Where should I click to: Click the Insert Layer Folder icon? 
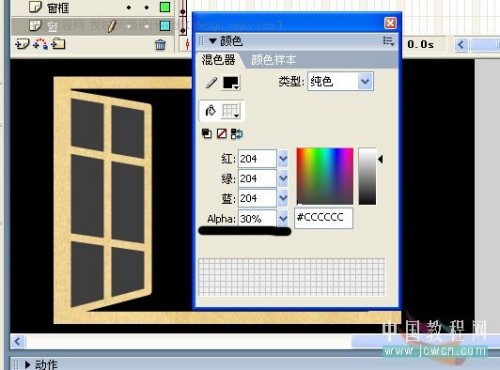click(x=58, y=44)
